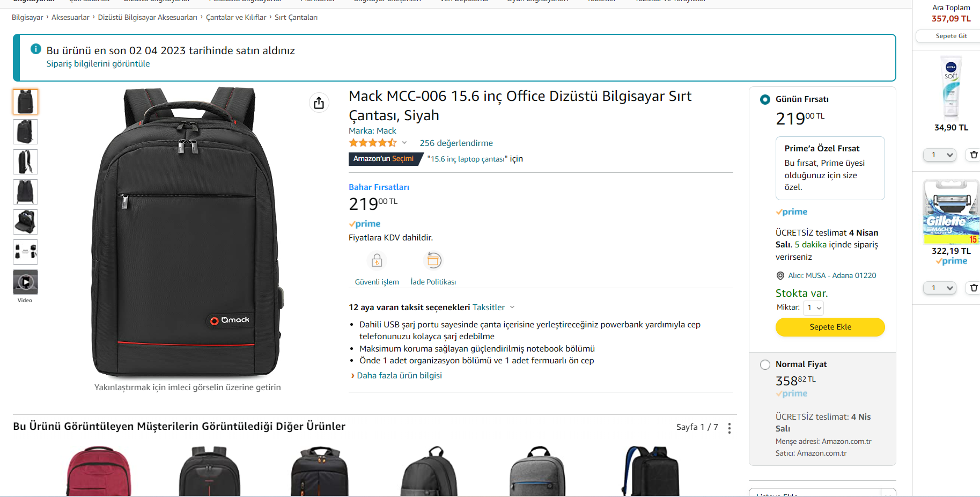
Task: Open the İade Politikası return icon
Action: 433,260
